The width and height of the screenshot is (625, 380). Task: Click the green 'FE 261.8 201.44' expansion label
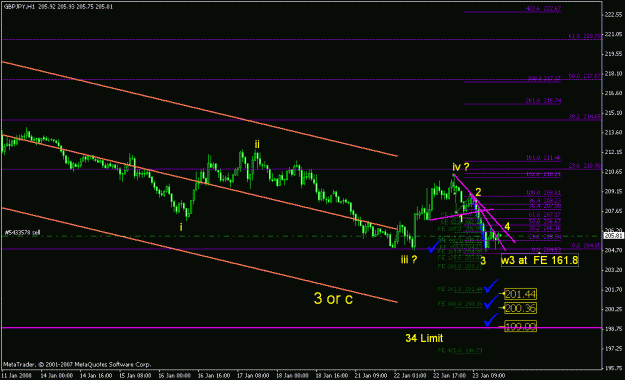coord(460,289)
